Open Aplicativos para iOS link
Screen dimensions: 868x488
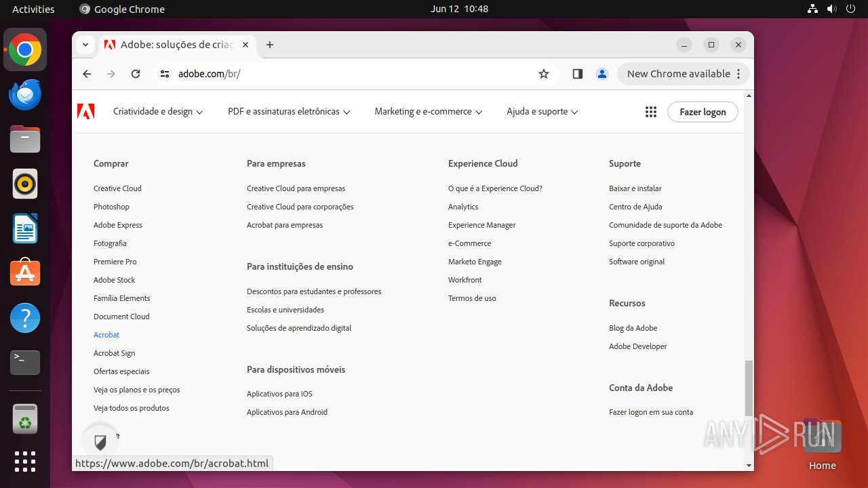[x=279, y=394]
